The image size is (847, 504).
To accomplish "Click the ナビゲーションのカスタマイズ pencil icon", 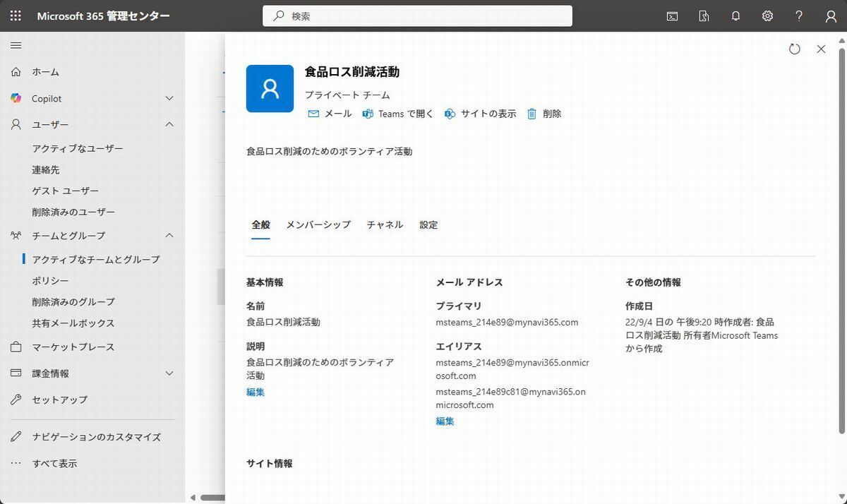I will [16, 436].
